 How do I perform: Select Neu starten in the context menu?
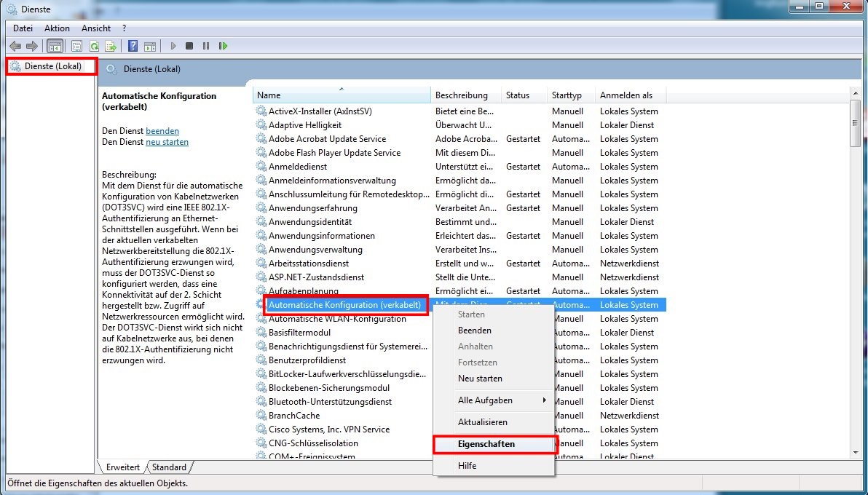point(479,379)
